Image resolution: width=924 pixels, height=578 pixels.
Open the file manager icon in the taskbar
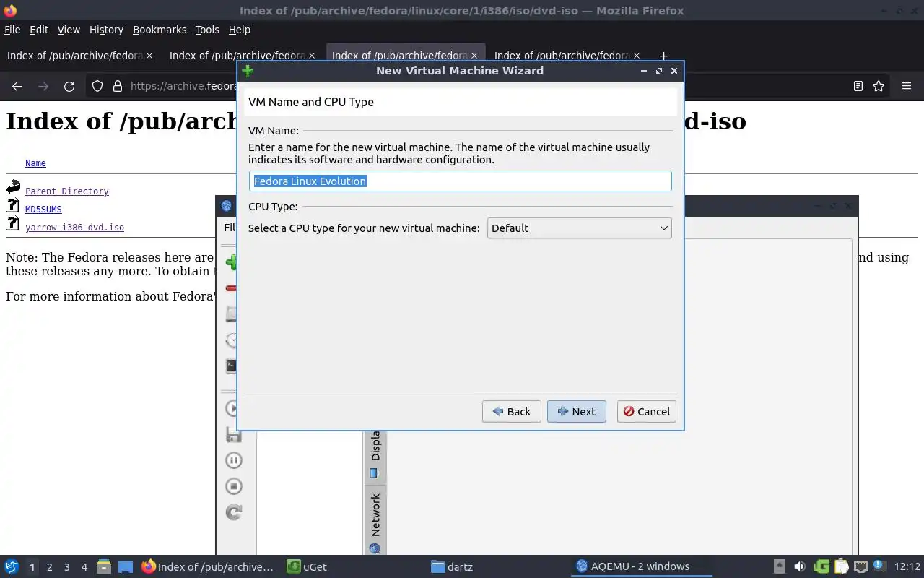click(103, 567)
